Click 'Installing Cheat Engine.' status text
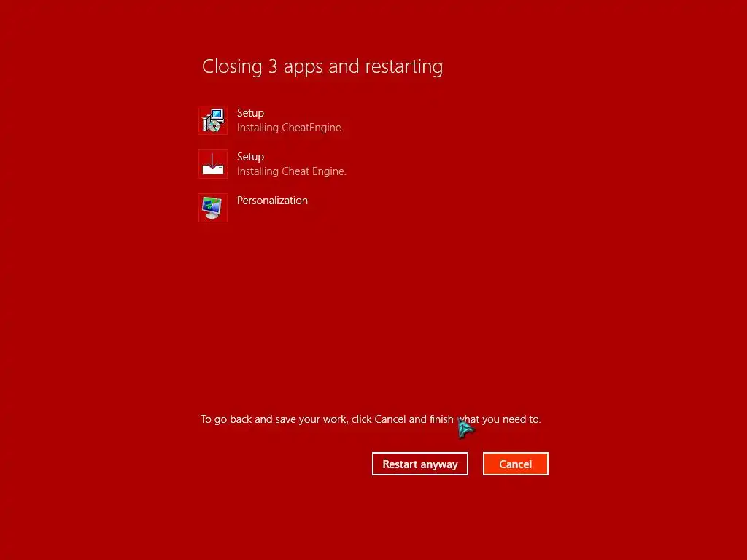The width and height of the screenshot is (747, 560). 292,171
